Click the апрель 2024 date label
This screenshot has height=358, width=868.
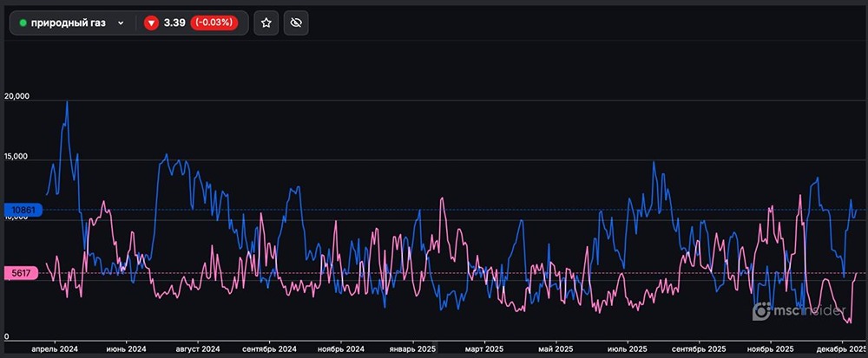pyautogui.click(x=55, y=348)
